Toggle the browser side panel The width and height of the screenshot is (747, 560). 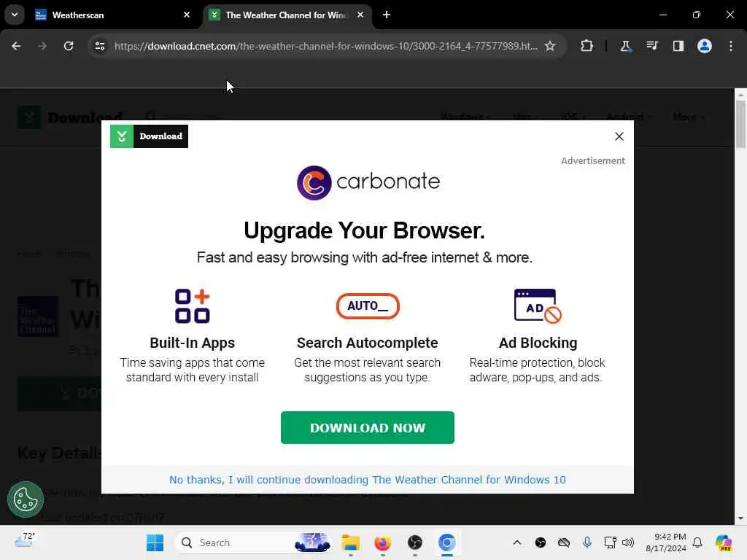click(x=678, y=46)
